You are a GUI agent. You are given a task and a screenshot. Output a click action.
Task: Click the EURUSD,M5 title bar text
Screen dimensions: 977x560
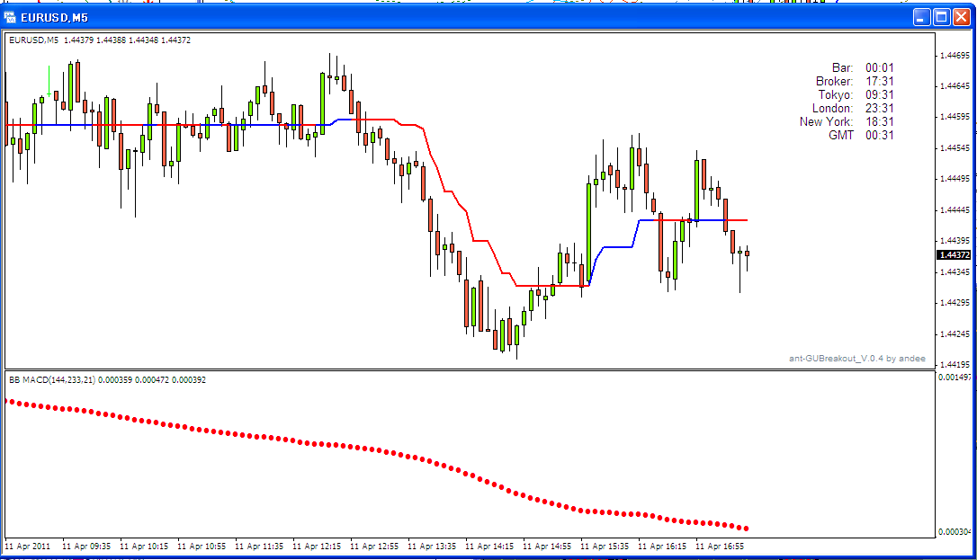coord(54,17)
